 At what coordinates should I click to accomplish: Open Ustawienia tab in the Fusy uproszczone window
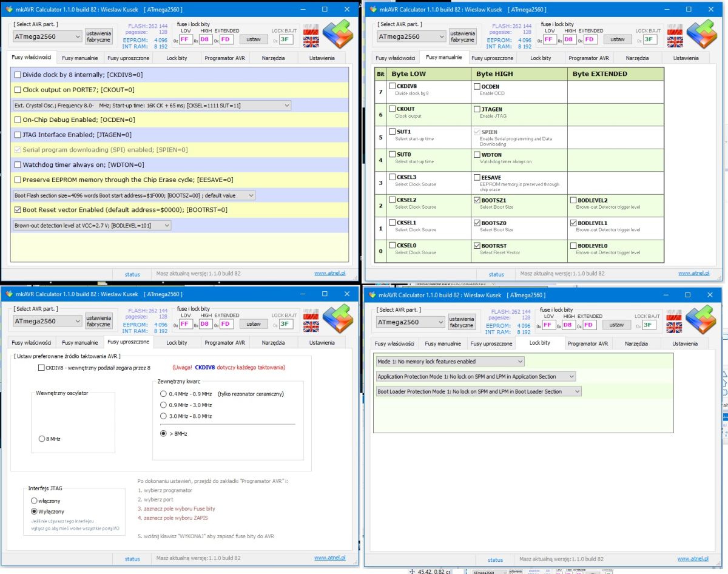pyautogui.click(x=322, y=343)
